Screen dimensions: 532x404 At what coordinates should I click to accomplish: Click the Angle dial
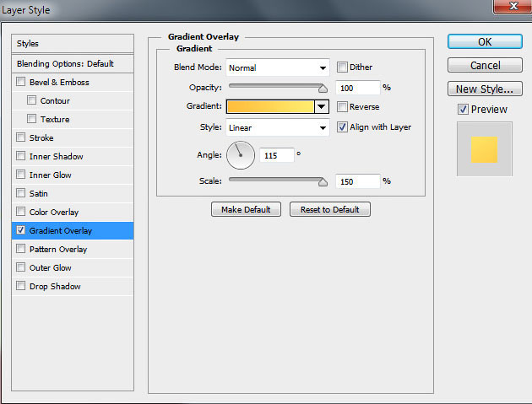click(241, 155)
